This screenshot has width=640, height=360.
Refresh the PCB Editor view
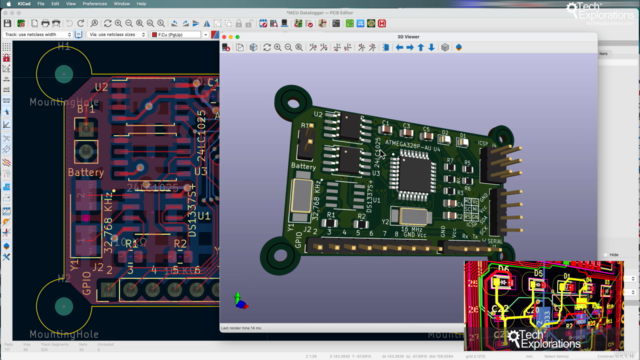107,24
